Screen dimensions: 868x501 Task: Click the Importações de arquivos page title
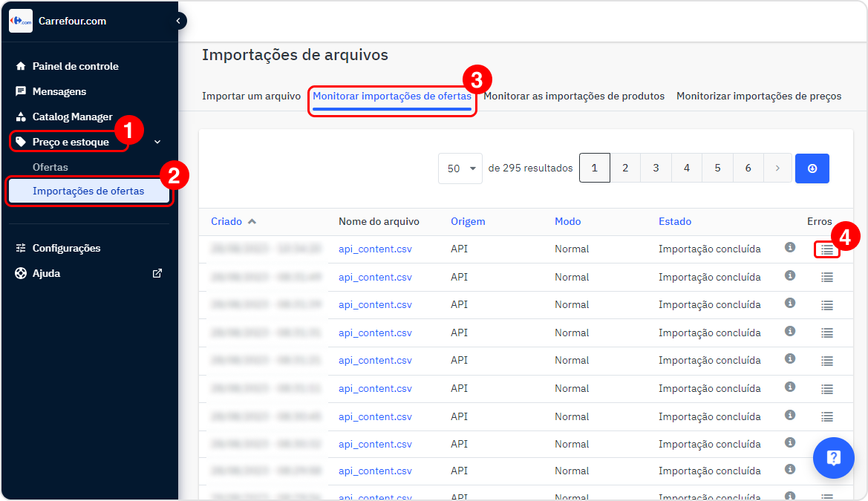tap(295, 55)
